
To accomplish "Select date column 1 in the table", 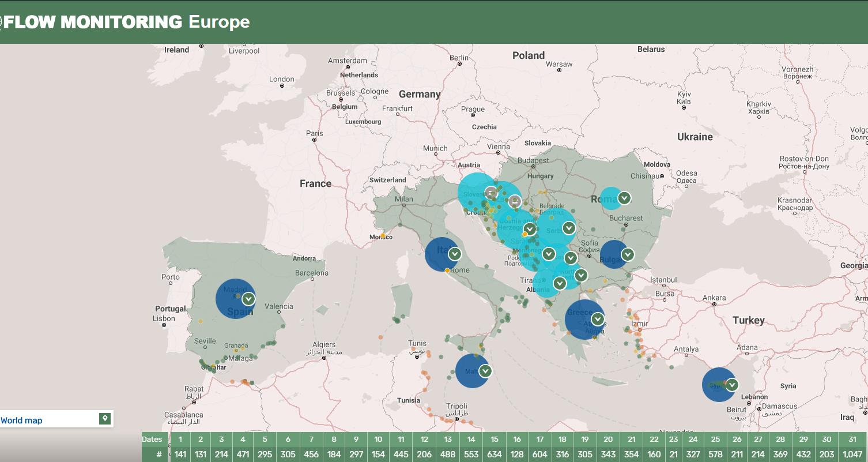I will tap(180, 440).
